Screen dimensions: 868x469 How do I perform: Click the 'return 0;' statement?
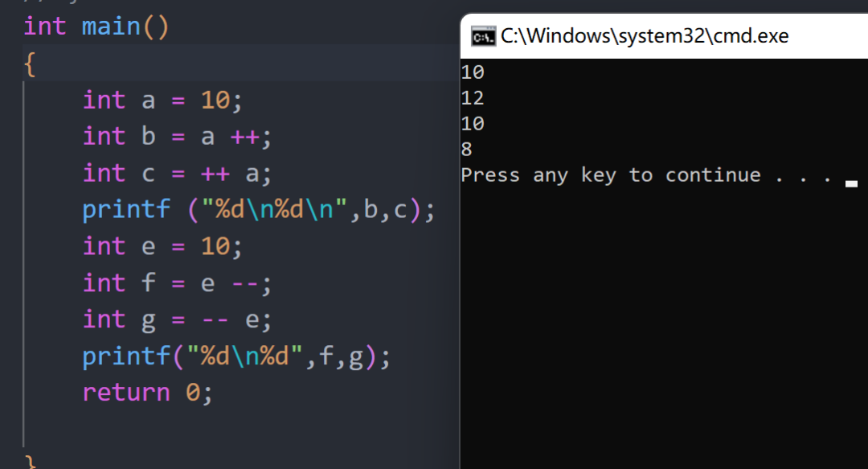[x=147, y=393]
